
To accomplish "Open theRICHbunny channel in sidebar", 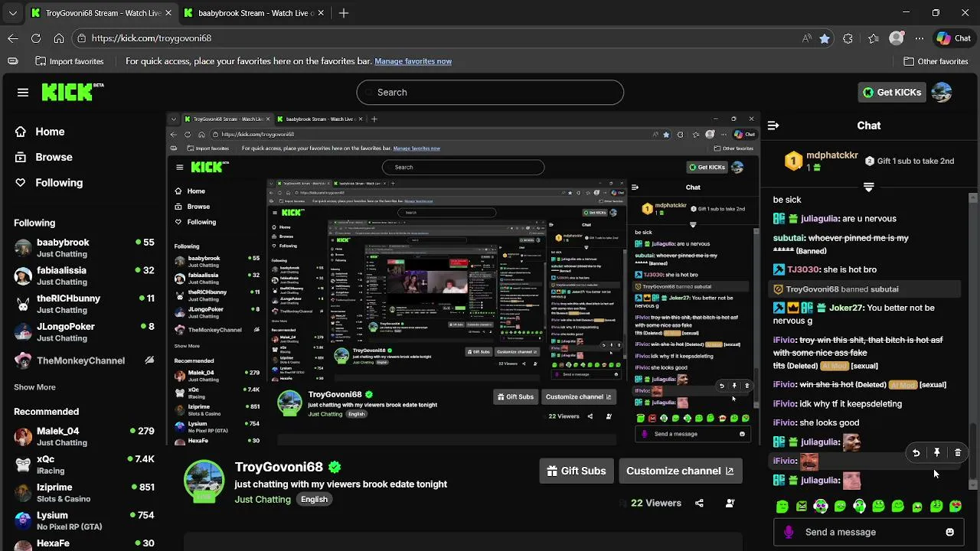I will pos(84,304).
